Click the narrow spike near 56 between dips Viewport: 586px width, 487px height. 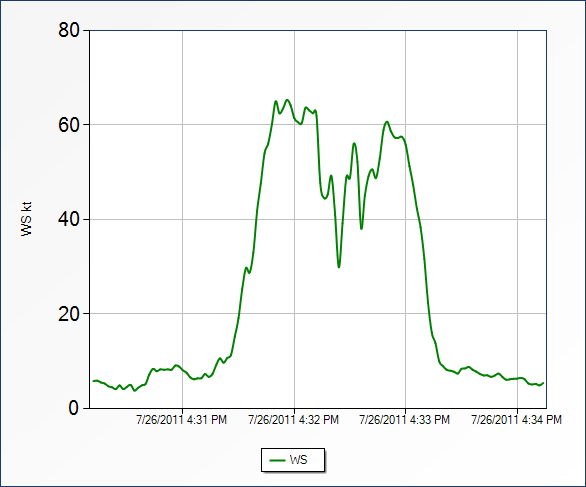(354, 143)
